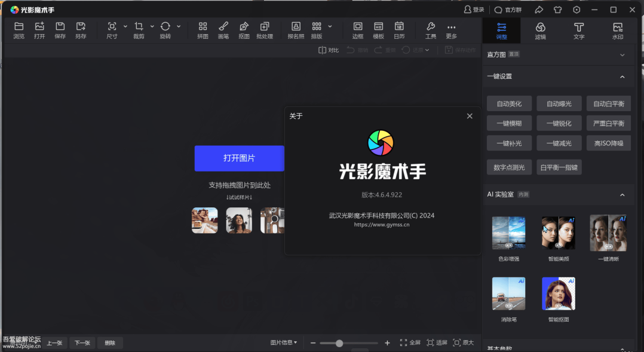Toggle 对比 compare view
The width and height of the screenshot is (644, 352).
pyautogui.click(x=328, y=50)
